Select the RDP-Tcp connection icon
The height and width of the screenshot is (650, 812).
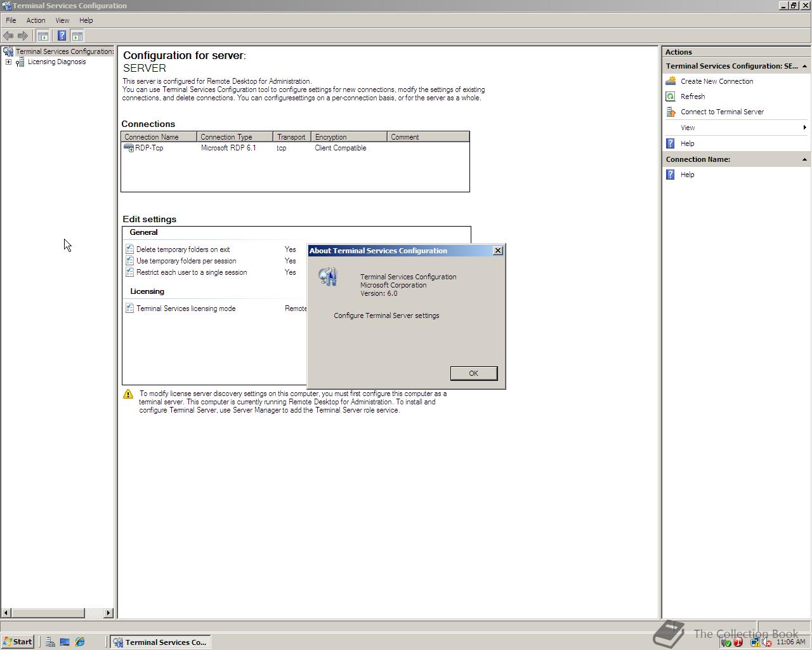coord(129,148)
